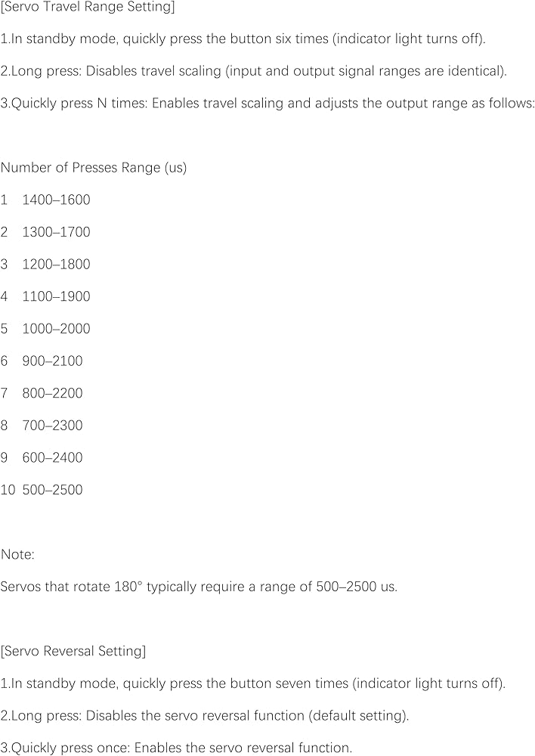Select the 1200–1800 range row
Screen dimensions: 535x756
[x=45, y=264]
